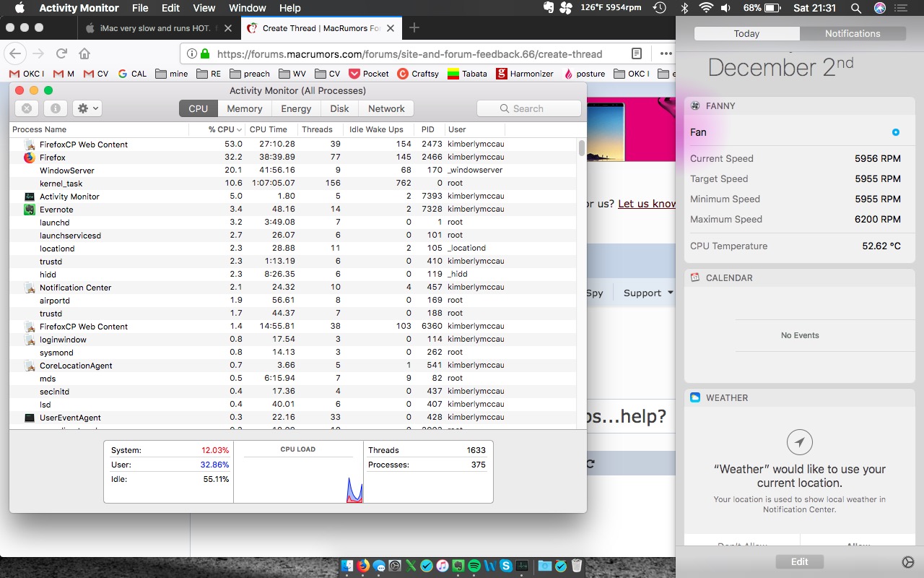This screenshot has width=924, height=578.
Task: Click the battery status icon
Action: click(772, 8)
